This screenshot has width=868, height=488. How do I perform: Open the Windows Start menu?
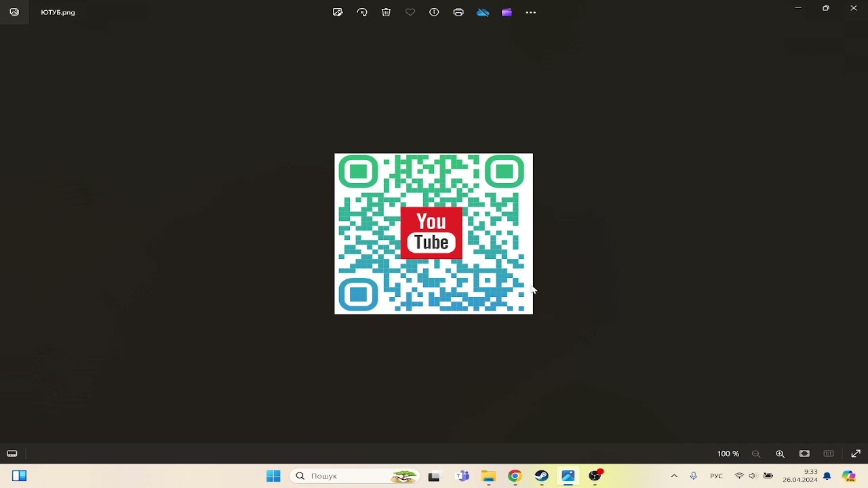pos(273,476)
